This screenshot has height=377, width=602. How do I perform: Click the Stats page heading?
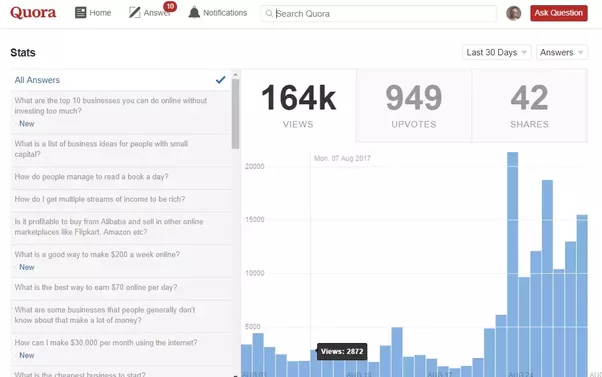[23, 53]
